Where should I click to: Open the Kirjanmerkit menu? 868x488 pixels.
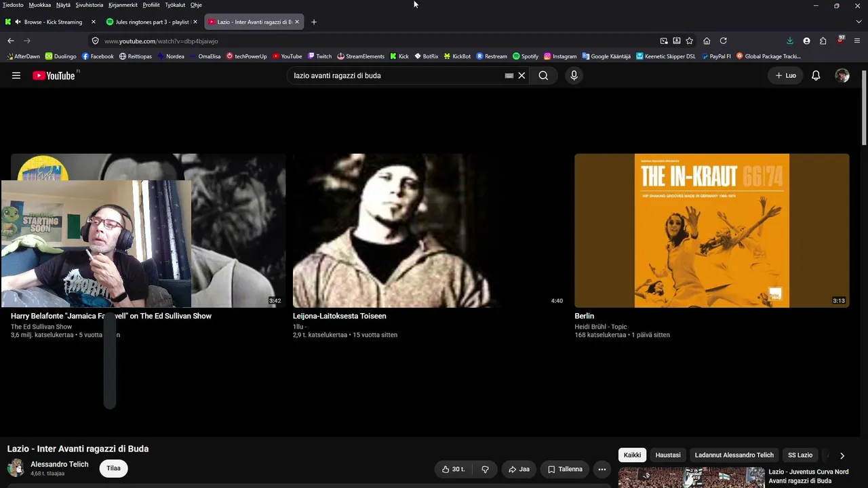[x=123, y=5]
